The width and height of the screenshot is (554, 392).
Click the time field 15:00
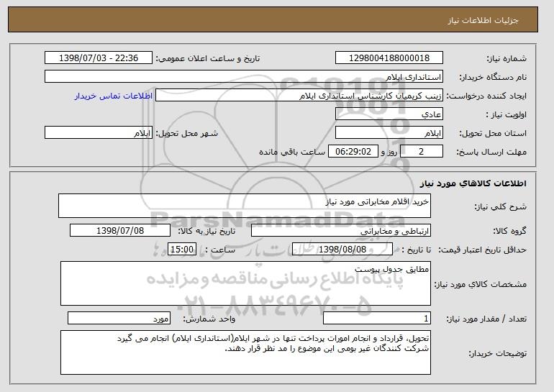tap(182, 250)
